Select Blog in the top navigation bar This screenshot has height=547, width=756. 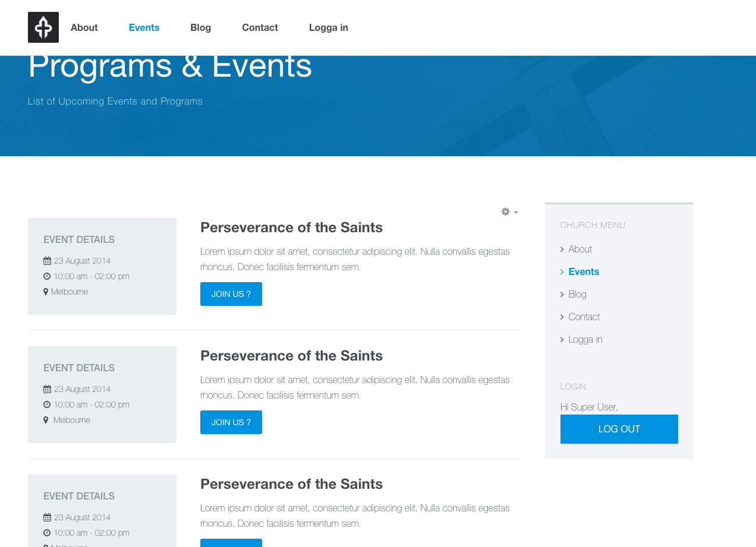[200, 27]
